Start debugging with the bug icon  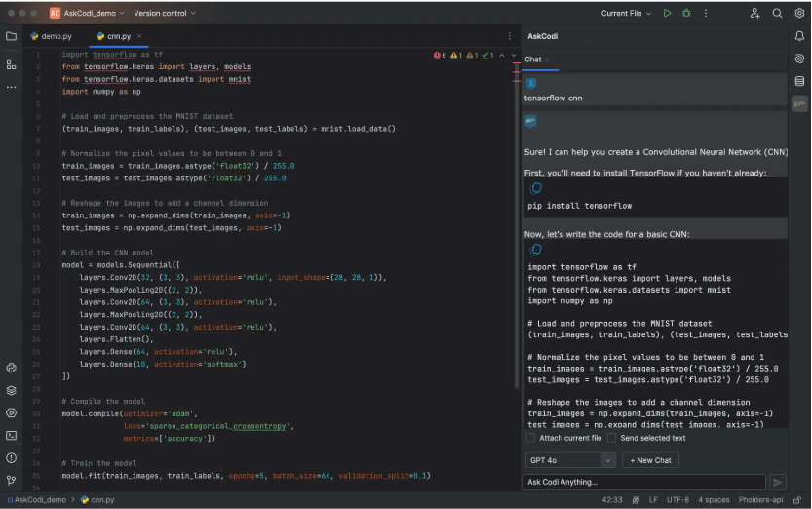coord(686,14)
